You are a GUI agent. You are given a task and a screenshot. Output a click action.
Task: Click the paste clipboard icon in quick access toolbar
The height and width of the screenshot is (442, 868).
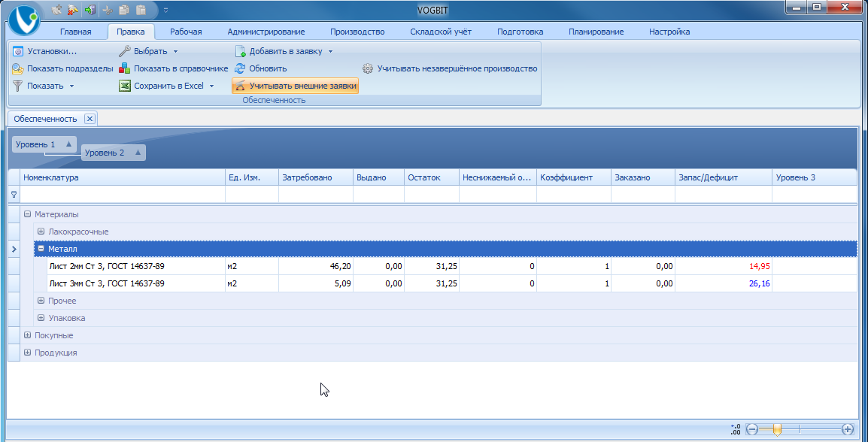[x=141, y=10]
